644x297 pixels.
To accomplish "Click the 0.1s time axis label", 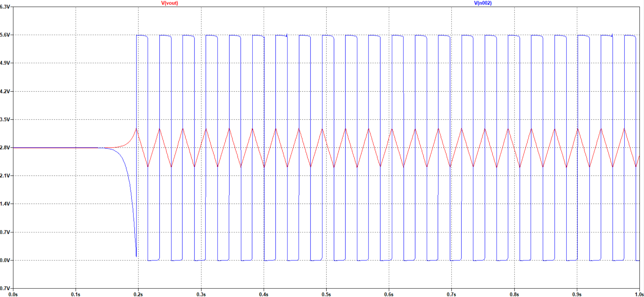I will (x=75, y=294).
